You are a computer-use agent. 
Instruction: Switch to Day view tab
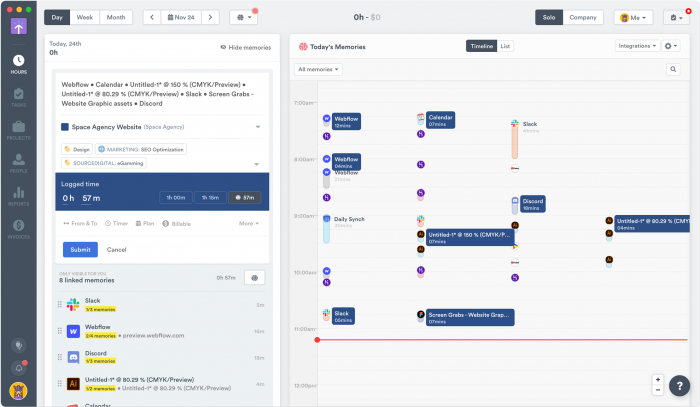[57, 17]
